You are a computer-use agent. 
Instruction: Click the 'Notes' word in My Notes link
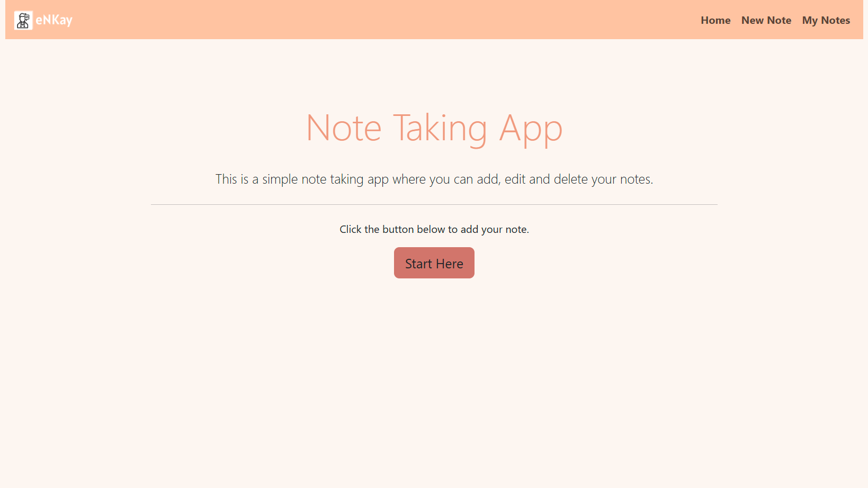click(x=836, y=20)
